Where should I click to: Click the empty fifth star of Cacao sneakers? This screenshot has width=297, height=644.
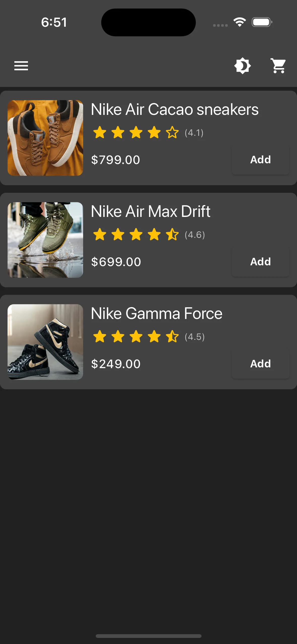pos(172,133)
